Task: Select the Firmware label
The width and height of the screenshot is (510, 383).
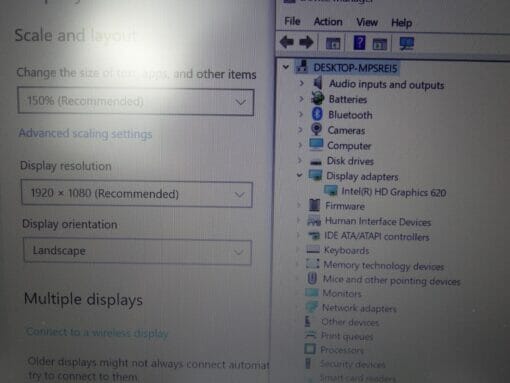Action: click(x=345, y=206)
